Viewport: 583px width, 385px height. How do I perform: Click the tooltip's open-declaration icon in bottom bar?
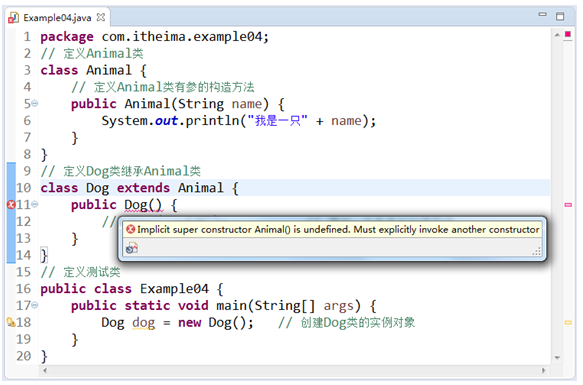pyautogui.click(x=132, y=248)
